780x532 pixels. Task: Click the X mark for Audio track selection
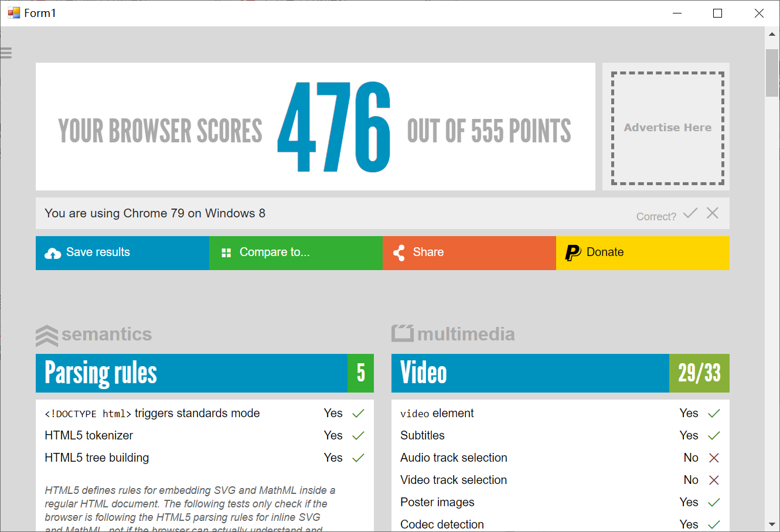[x=714, y=458]
